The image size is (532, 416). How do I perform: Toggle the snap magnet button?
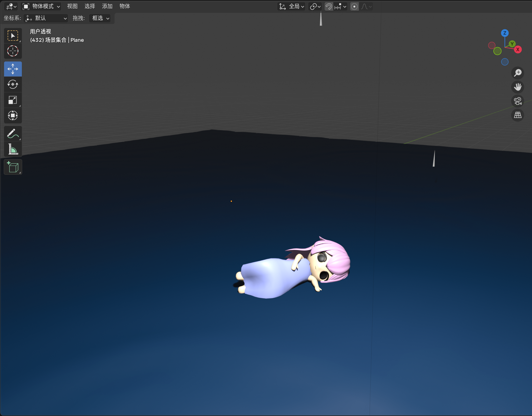point(329,7)
